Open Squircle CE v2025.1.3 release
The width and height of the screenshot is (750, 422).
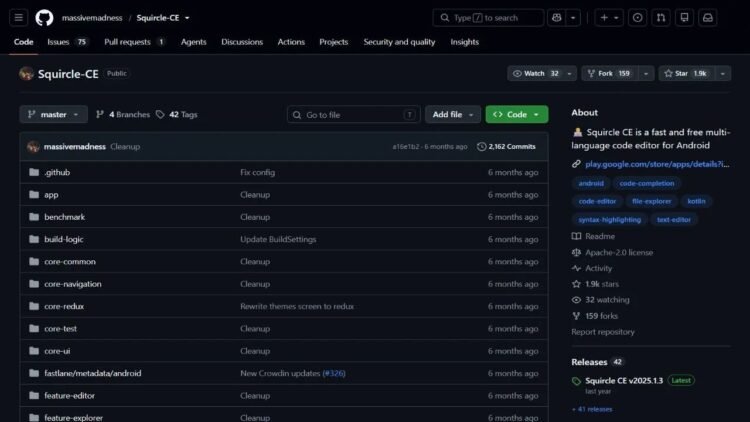[624, 381]
